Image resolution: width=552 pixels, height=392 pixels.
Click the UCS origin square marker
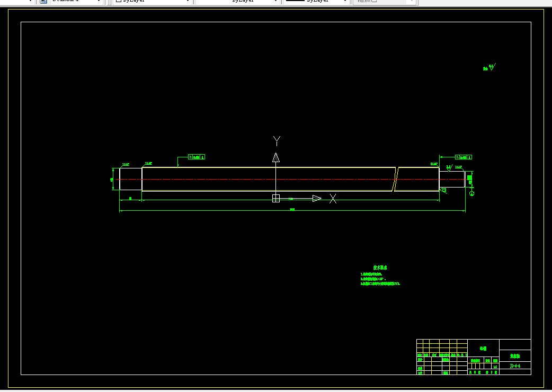276,199
